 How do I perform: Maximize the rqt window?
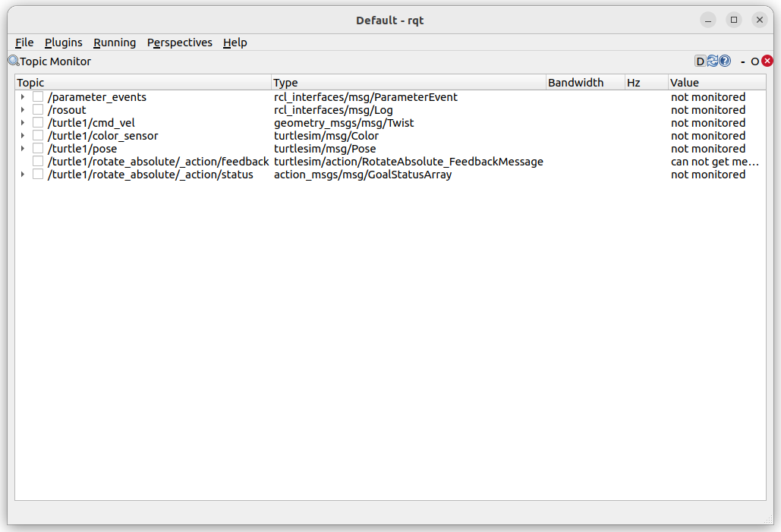(x=734, y=20)
